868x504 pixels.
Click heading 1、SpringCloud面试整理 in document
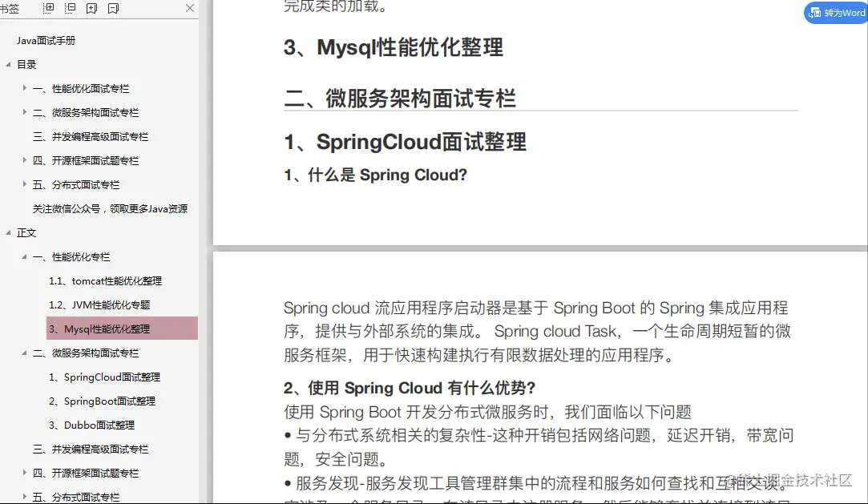405,142
